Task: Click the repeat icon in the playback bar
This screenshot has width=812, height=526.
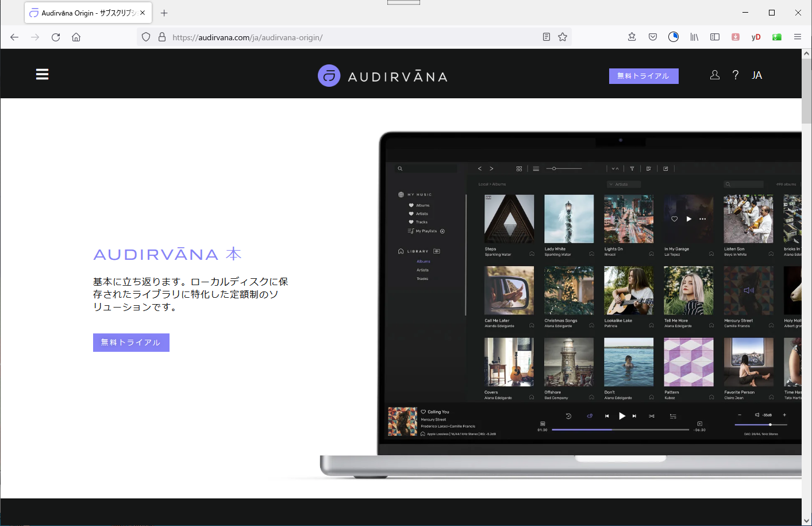Action: (590, 416)
